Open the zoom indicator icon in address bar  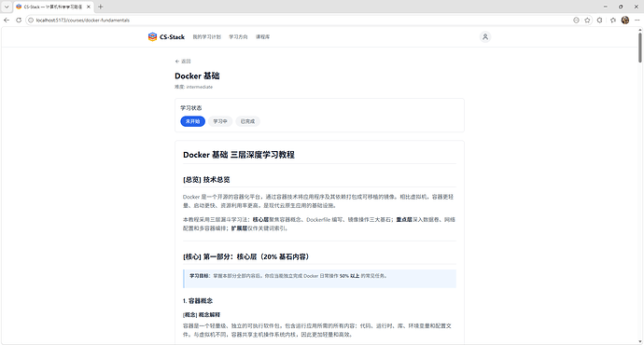click(x=576, y=21)
